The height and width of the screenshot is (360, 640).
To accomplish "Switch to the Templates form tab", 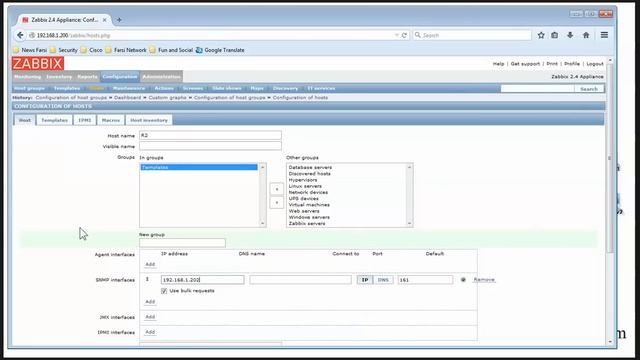I will tap(54, 120).
